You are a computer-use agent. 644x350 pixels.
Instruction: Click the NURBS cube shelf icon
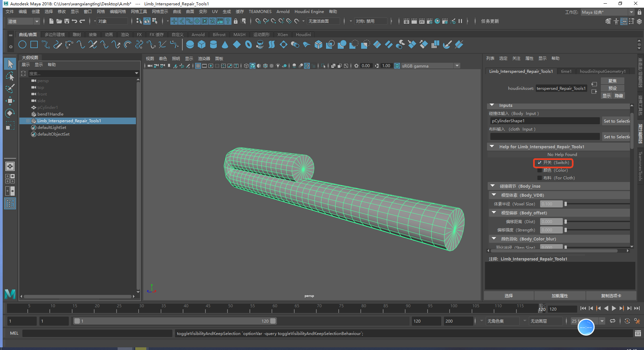202,45
